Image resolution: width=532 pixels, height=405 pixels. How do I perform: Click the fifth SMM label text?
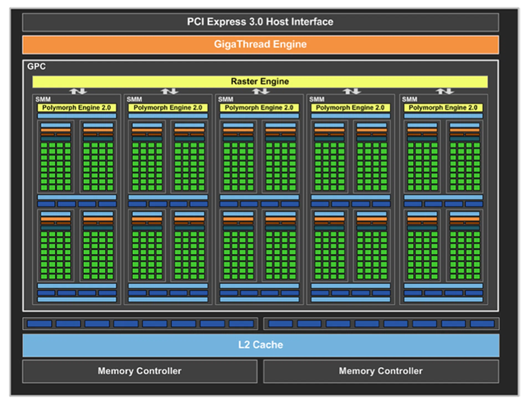(410, 99)
